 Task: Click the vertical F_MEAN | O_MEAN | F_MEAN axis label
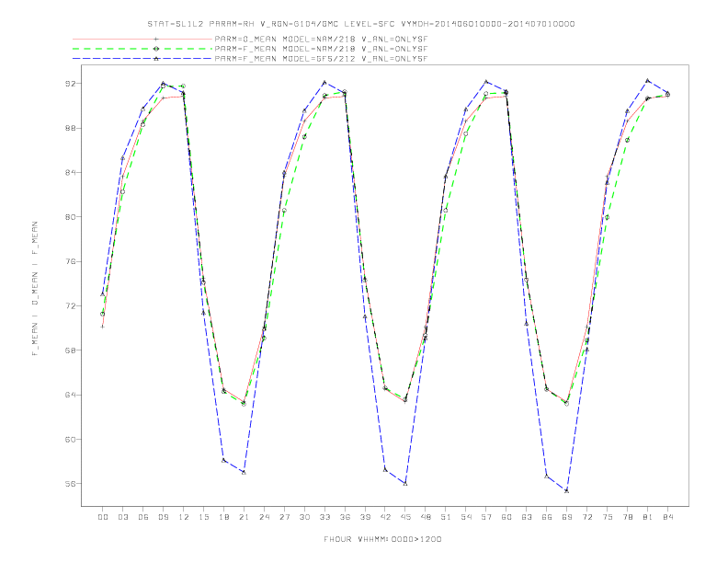35,289
